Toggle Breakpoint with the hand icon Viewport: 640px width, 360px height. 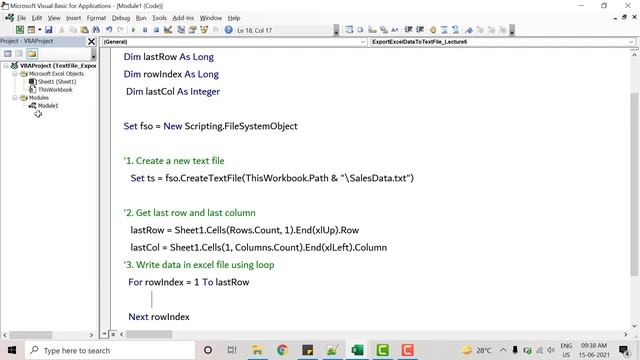tap(433, 30)
